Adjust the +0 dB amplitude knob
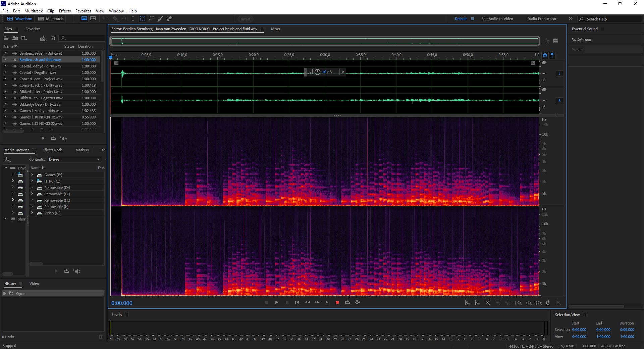Image resolution: width=644 pixels, height=349 pixels. (x=317, y=72)
